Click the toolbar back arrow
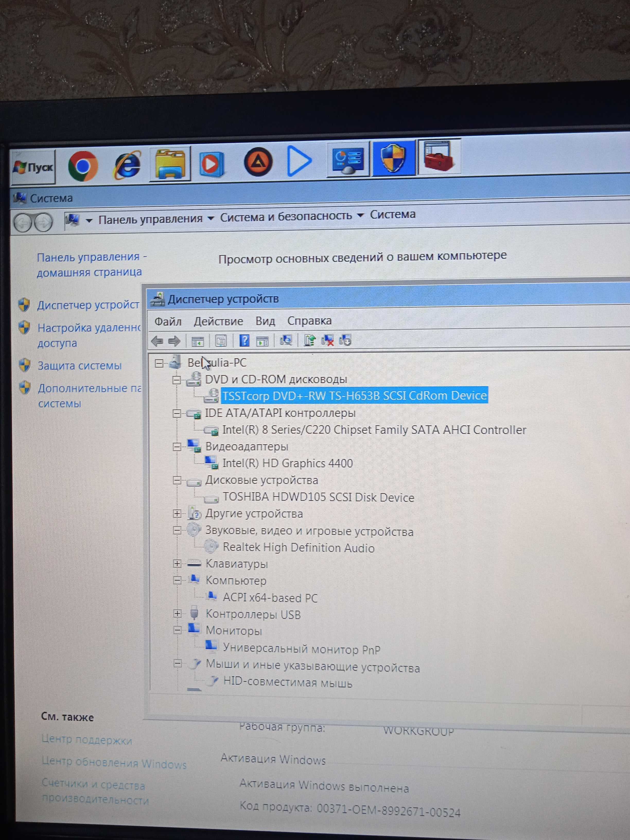This screenshot has width=630, height=840. (157, 341)
